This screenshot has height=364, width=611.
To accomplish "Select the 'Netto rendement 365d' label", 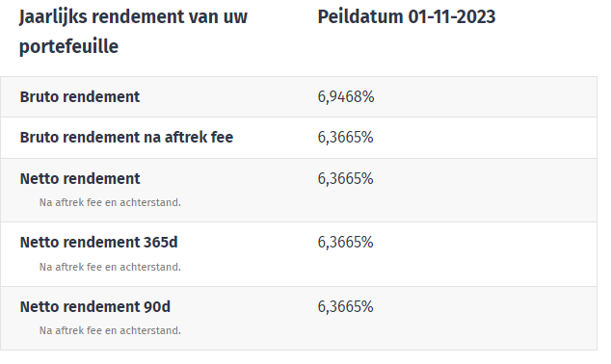I will (x=98, y=243).
